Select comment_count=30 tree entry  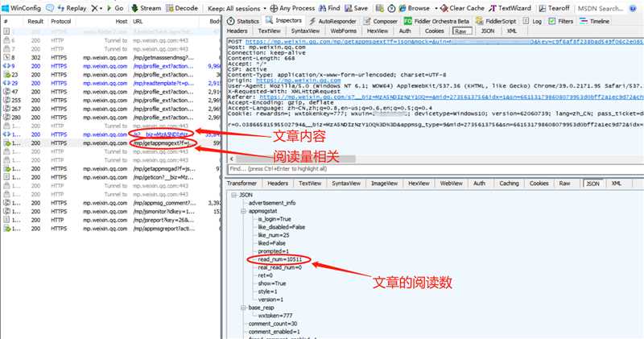coord(273,324)
